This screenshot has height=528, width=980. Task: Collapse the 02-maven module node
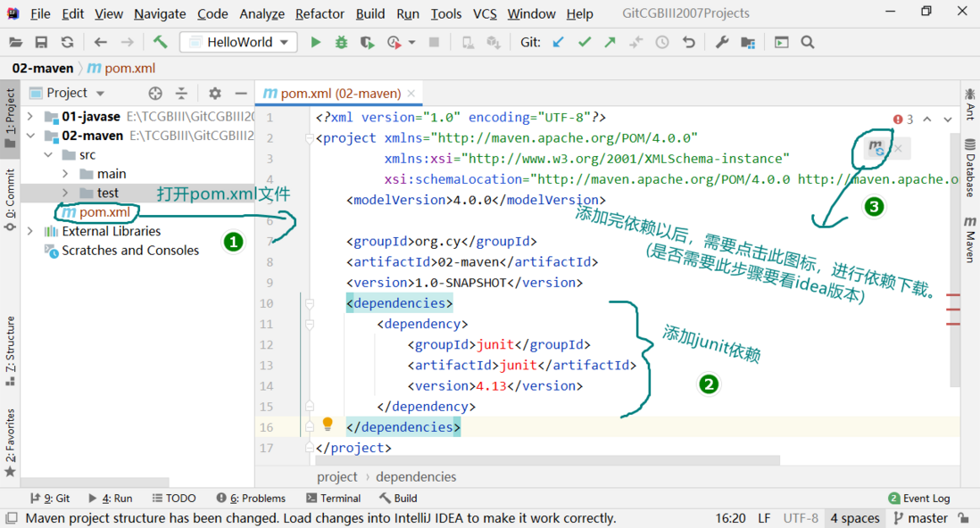pos(30,136)
